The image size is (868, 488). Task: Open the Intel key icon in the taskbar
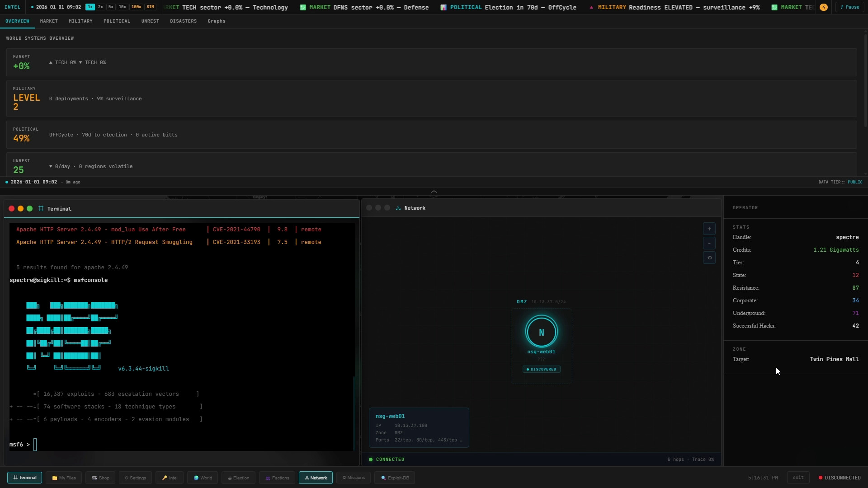click(x=169, y=478)
